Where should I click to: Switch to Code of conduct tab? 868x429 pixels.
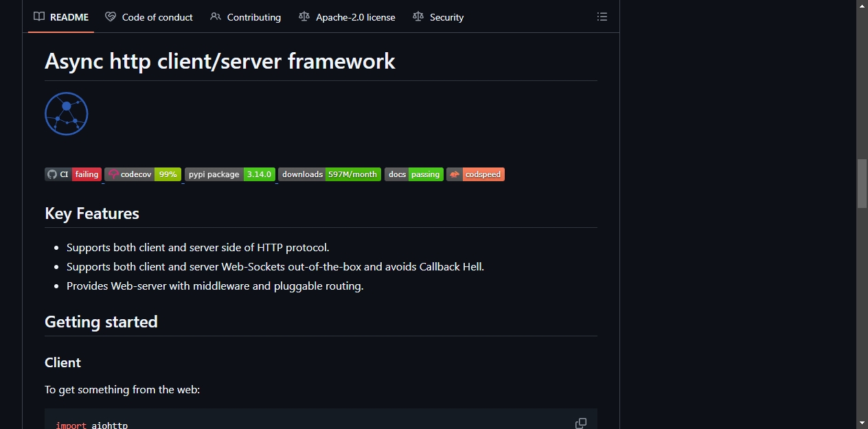(149, 17)
